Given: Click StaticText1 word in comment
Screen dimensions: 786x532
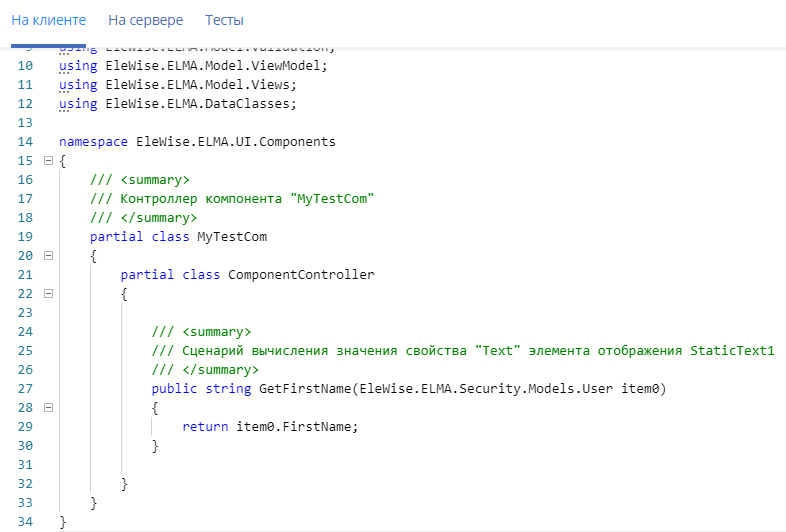Looking at the screenshot, I should pos(732,350).
